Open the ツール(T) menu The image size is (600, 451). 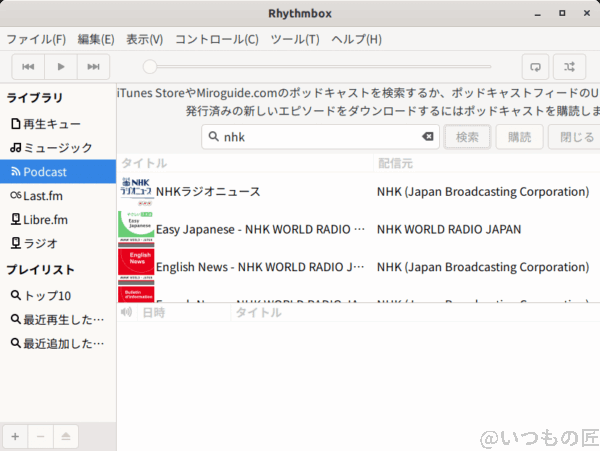pyautogui.click(x=295, y=39)
